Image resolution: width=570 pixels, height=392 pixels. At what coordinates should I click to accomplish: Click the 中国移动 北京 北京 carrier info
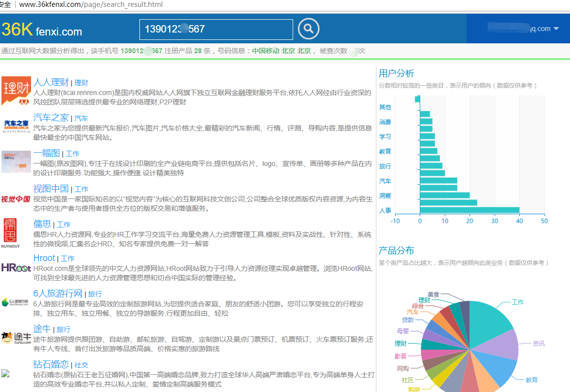point(281,51)
